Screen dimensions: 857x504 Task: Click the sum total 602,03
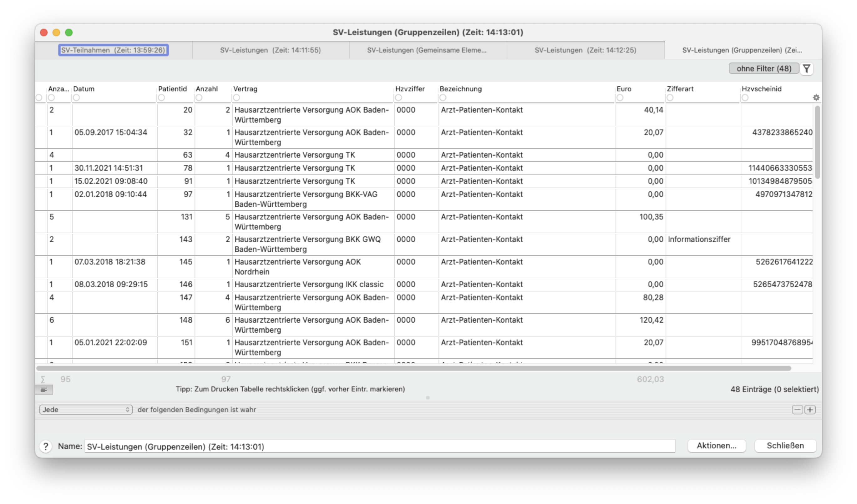[650, 380]
